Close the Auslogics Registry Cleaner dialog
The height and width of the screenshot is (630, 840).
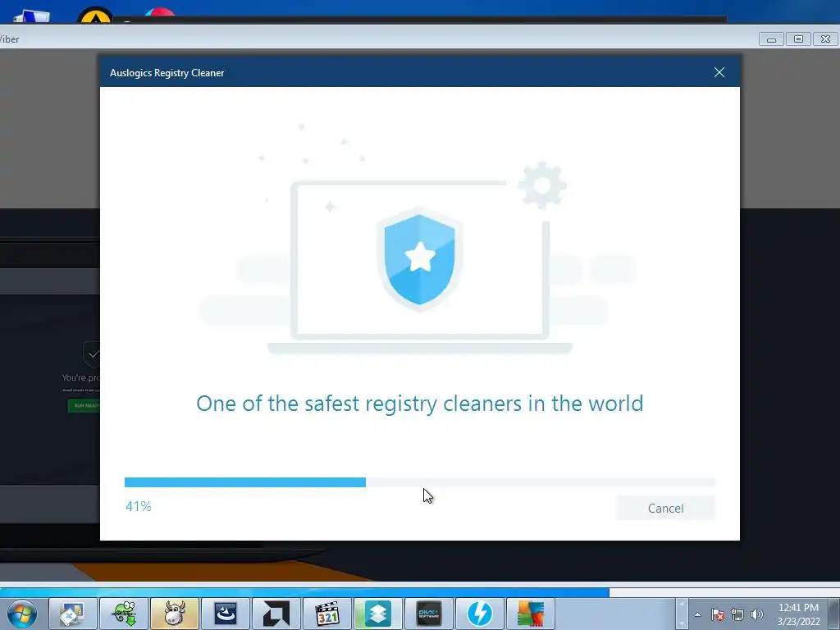coord(719,72)
